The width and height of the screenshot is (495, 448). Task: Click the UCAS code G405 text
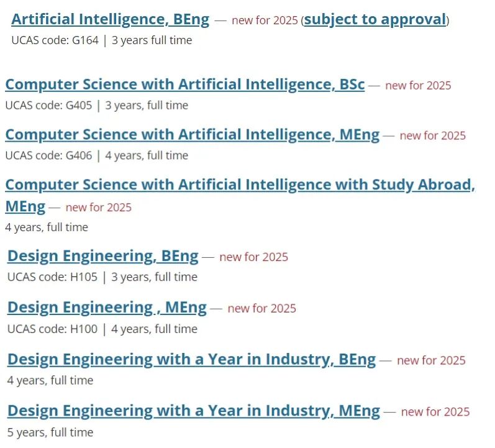point(48,106)
